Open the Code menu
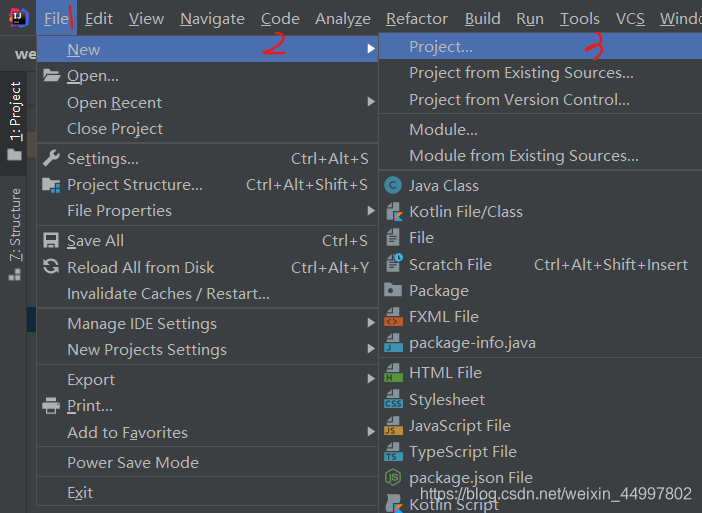Screen dimensions: 702x513 pyautogui.click(x=280, y=18)
